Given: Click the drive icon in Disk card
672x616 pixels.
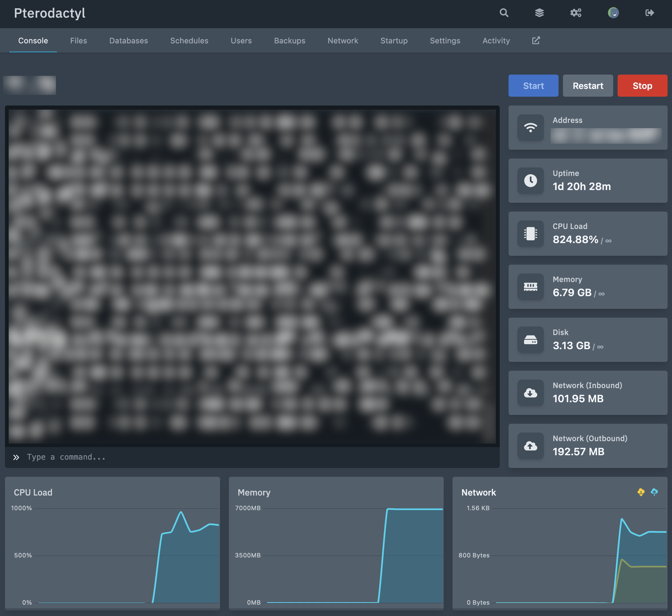Looking at the screenshot, I should [530, 340].
